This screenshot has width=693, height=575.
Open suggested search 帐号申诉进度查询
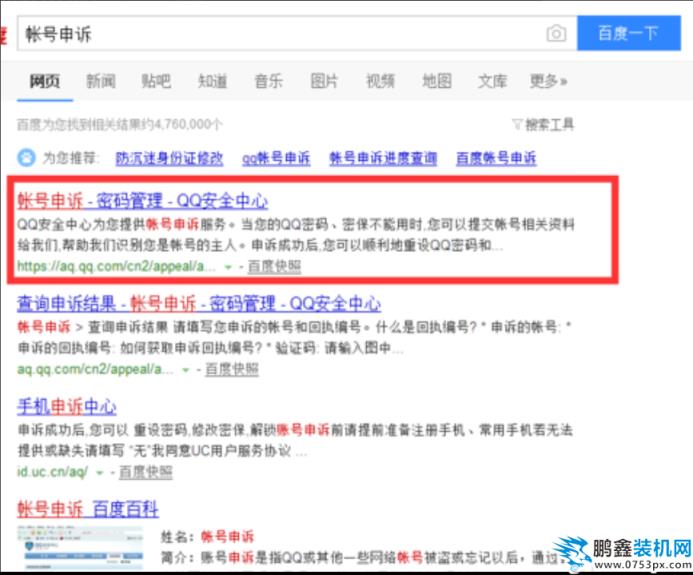pos(383,158)
